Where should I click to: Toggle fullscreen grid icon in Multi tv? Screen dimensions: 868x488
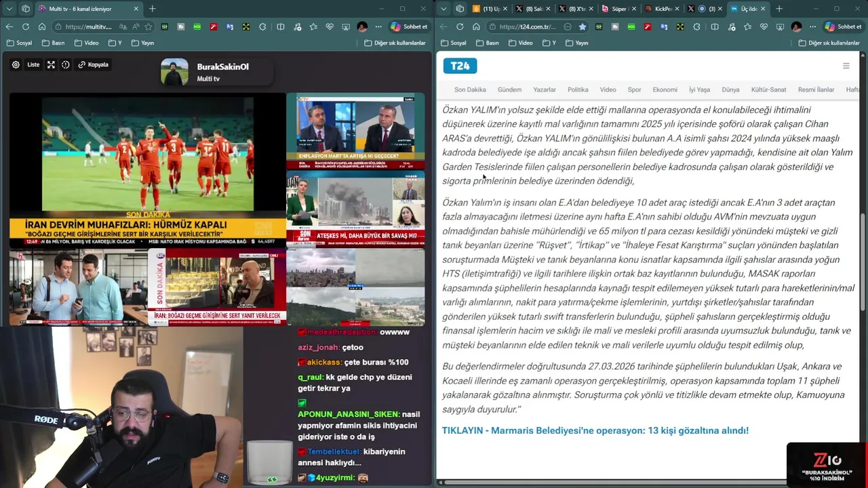51,64
